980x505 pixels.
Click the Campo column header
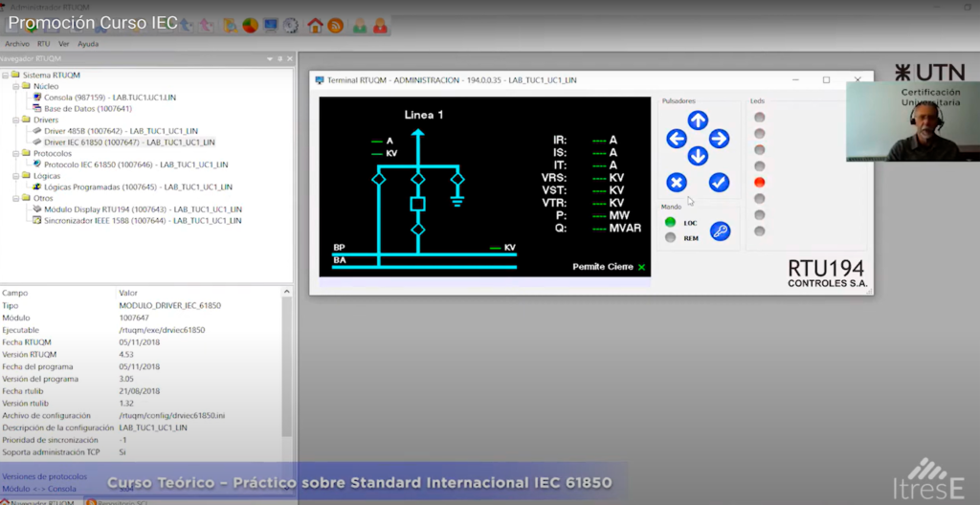15,293
